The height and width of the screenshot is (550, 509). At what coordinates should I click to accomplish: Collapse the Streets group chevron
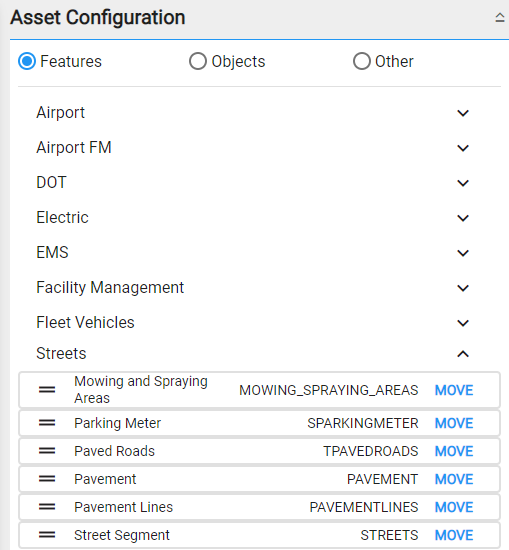click(x=463, y=354)
